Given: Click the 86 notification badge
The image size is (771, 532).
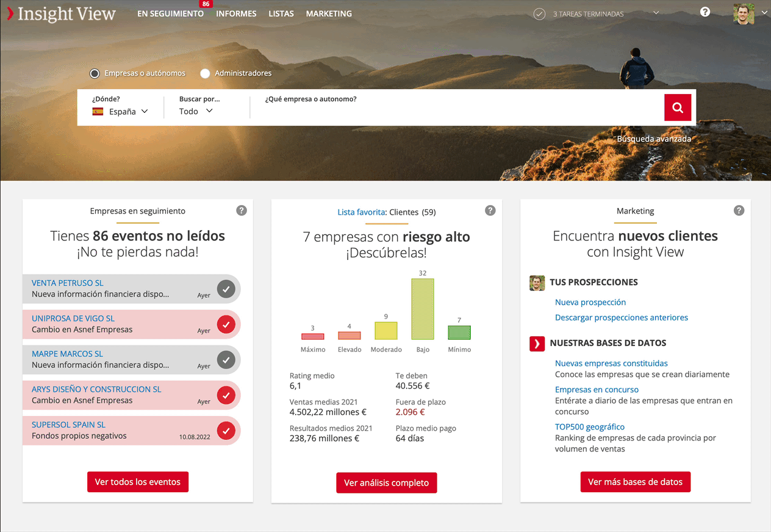Looking at the screenshot, I should click(206, 4).
